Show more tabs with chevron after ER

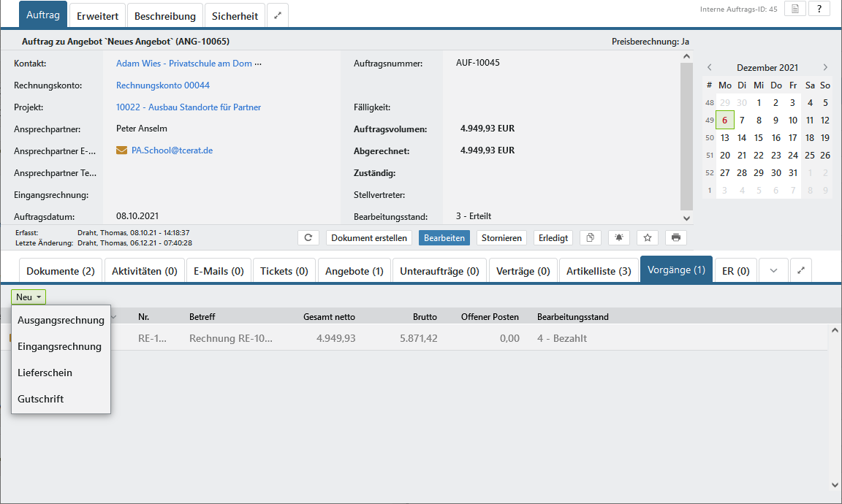(773, 270)
